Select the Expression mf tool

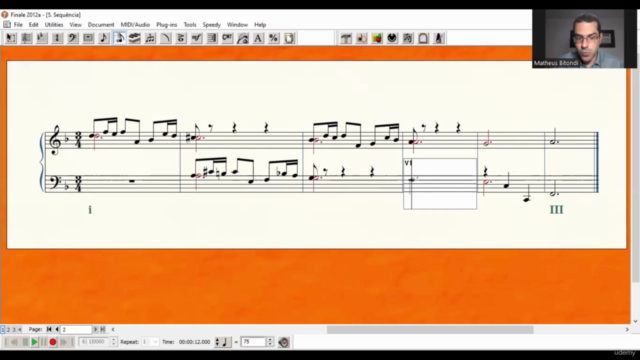tap(196, 38)
